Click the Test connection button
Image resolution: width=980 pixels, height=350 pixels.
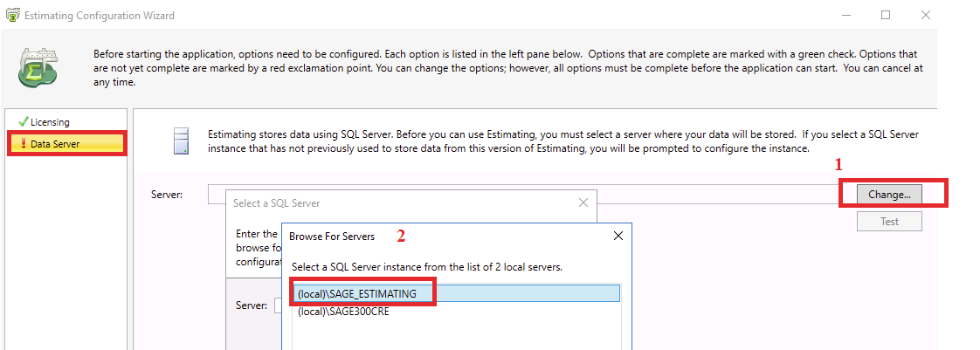point(889,221)
